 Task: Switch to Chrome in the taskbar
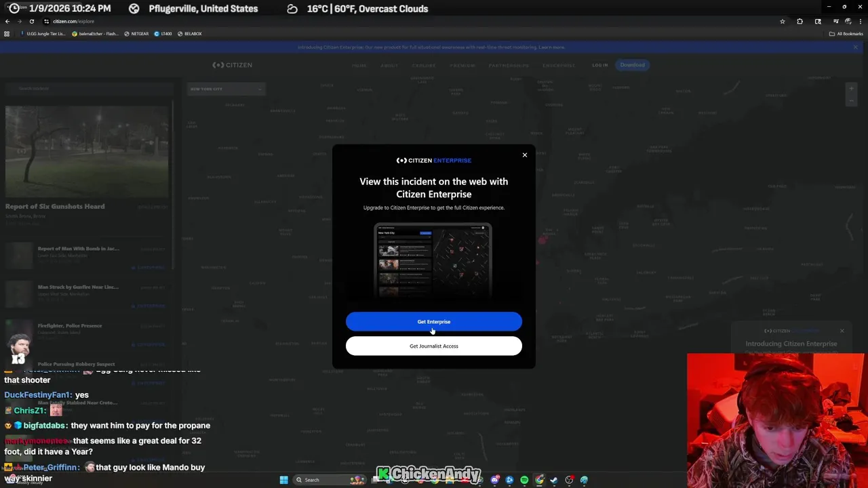pos(539,480)
